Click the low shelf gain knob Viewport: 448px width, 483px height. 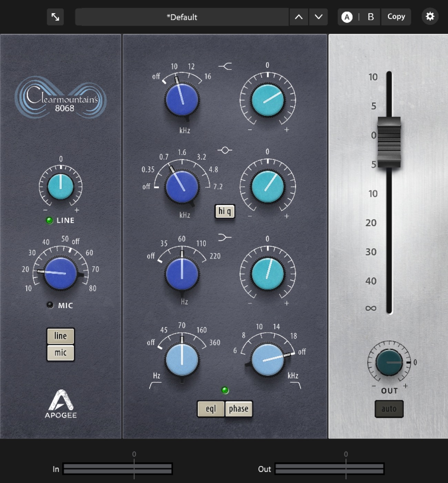tap(268, 274)
